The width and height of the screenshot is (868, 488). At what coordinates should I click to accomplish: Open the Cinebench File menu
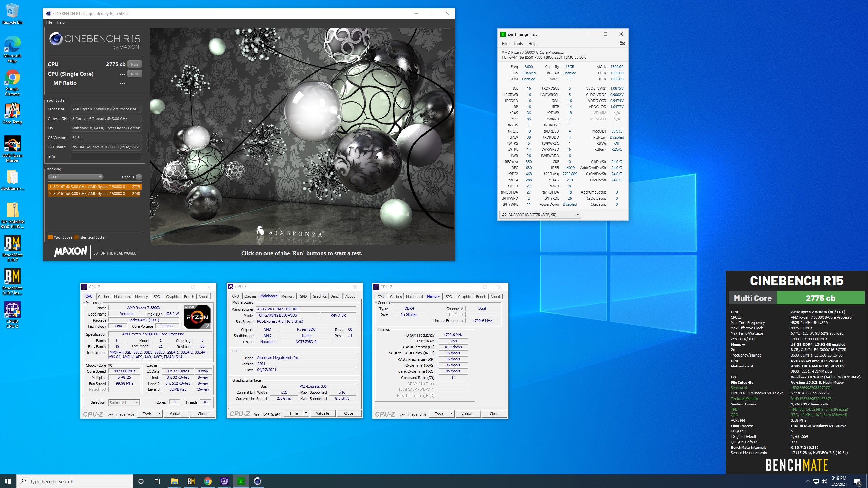tap(49, 22)
